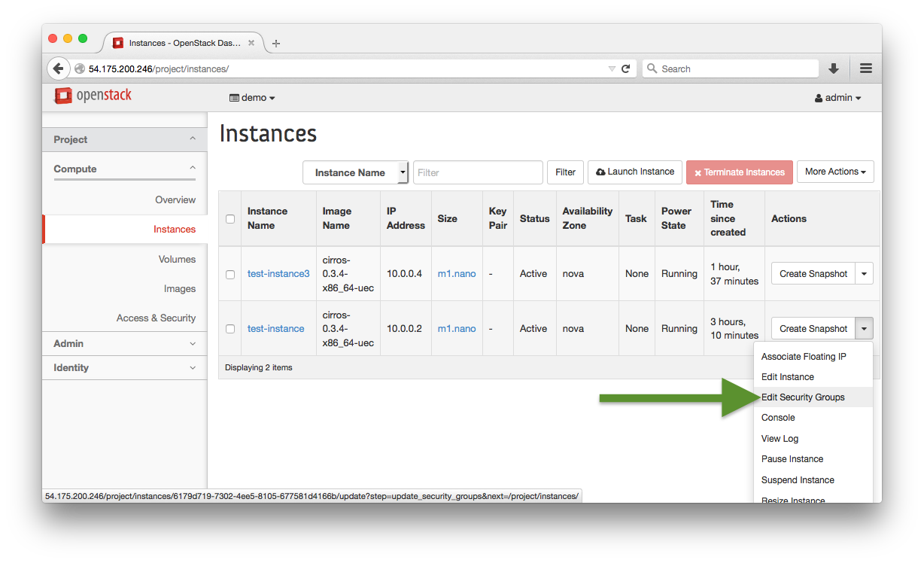The image size is (924, 563).
Task: Select Associate Floating IP menu entry
Action: [804, 357]
